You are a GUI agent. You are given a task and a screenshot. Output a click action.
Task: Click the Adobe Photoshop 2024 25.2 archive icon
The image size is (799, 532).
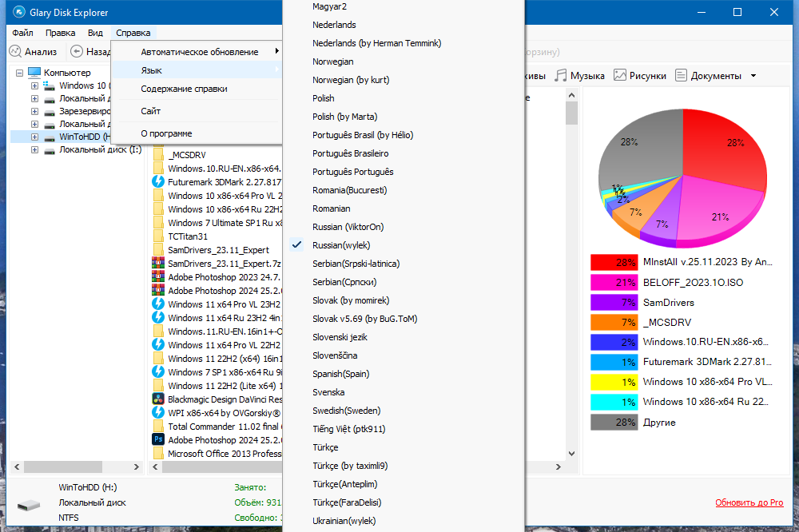pos(158,291)
